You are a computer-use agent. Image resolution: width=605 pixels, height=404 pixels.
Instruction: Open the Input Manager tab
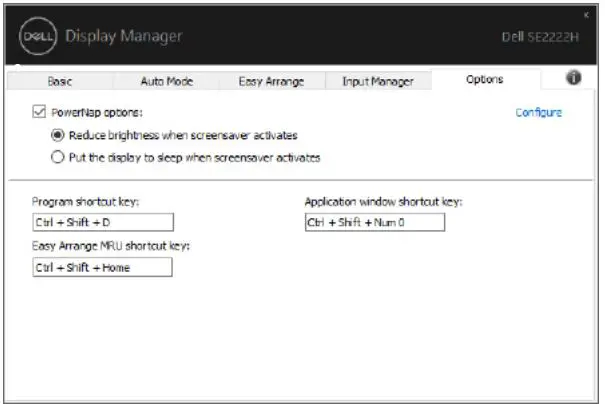pos(378,81)
